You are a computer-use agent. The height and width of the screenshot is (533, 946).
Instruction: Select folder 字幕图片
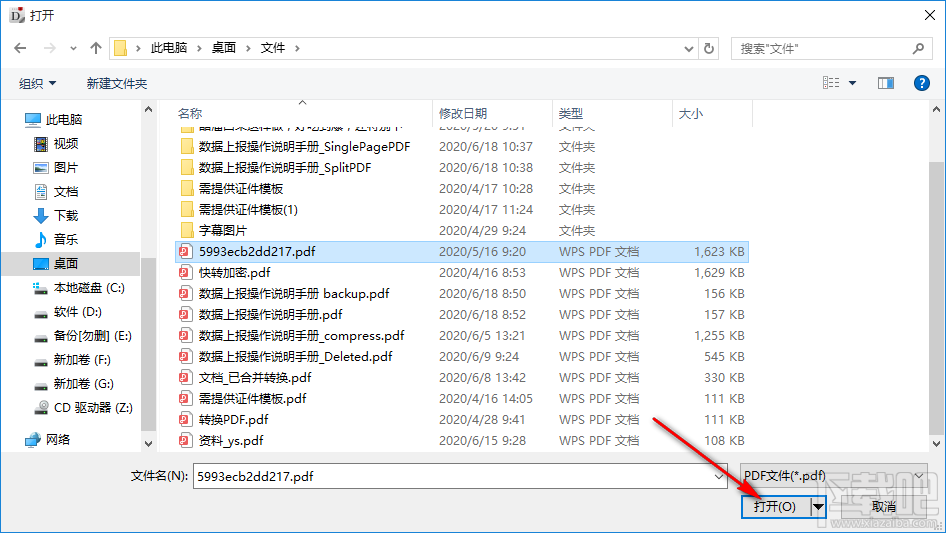coord(223,231)
